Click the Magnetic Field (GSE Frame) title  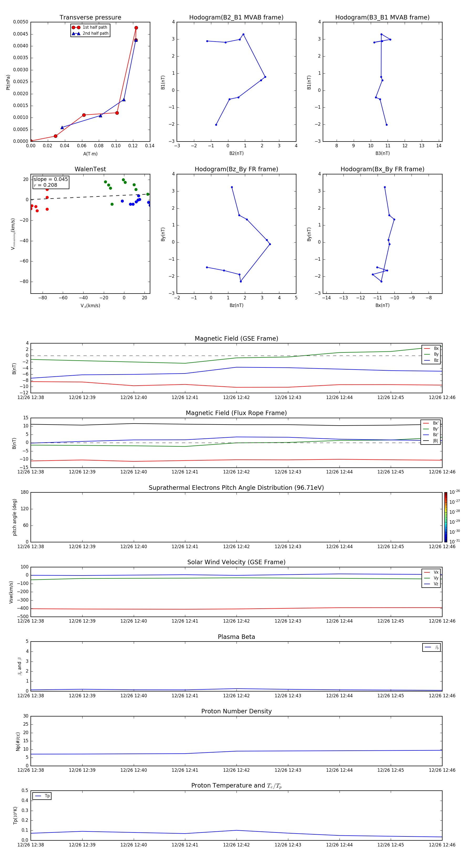(236, 339)
